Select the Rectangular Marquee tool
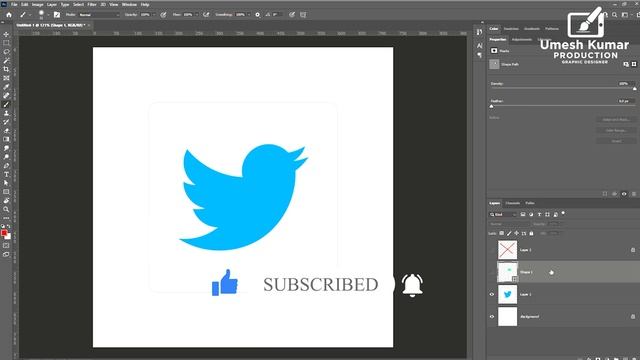This screenshot has height=360, width=640. click(x=6, y=43)
